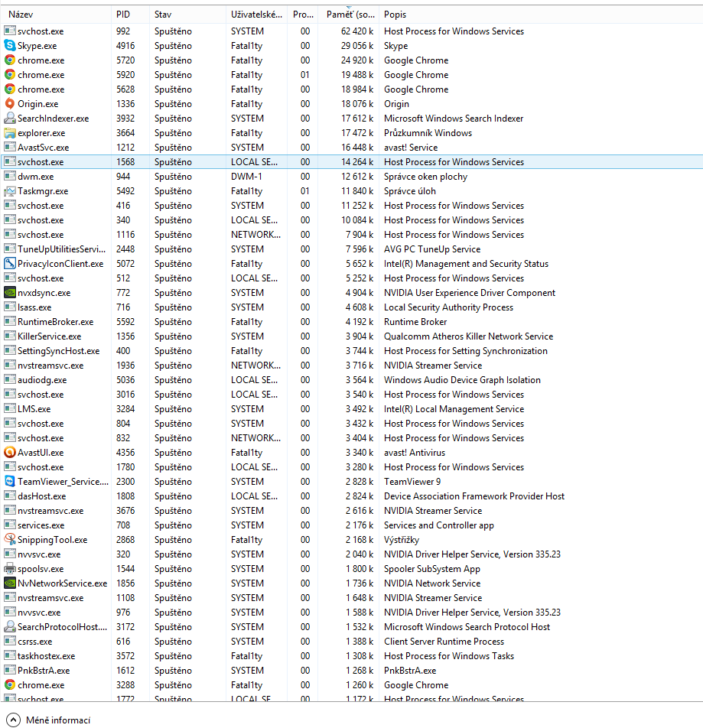
Task: Select svchost.exe row with PID 992
Action: click(352, 31)
